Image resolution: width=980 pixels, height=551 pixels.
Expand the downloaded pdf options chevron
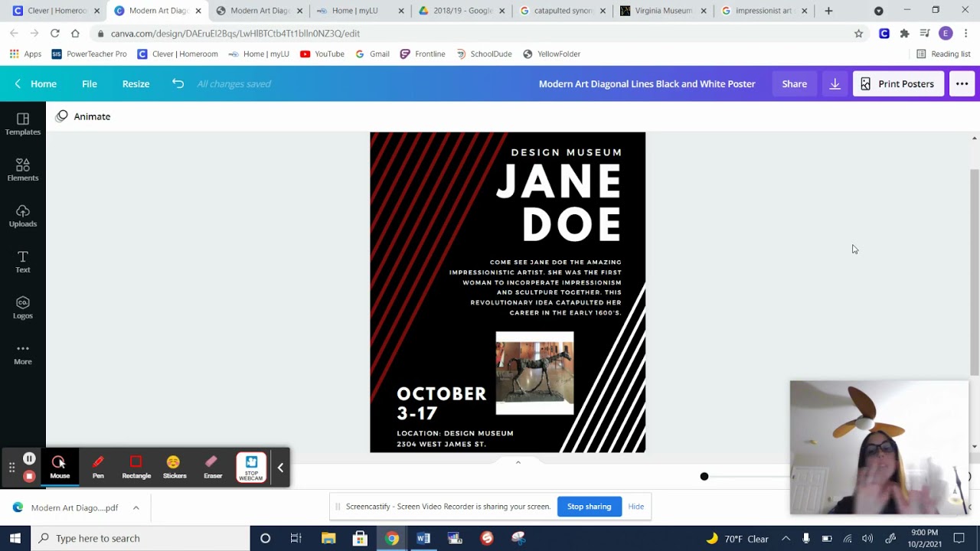pos(136,507)
